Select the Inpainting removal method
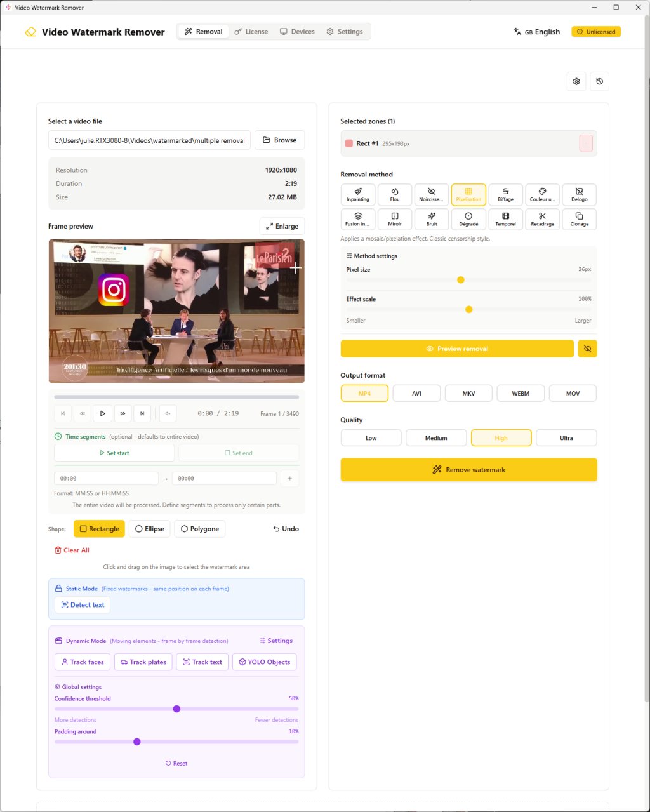The height and width of the screenshot is (812, 650). 358,194
